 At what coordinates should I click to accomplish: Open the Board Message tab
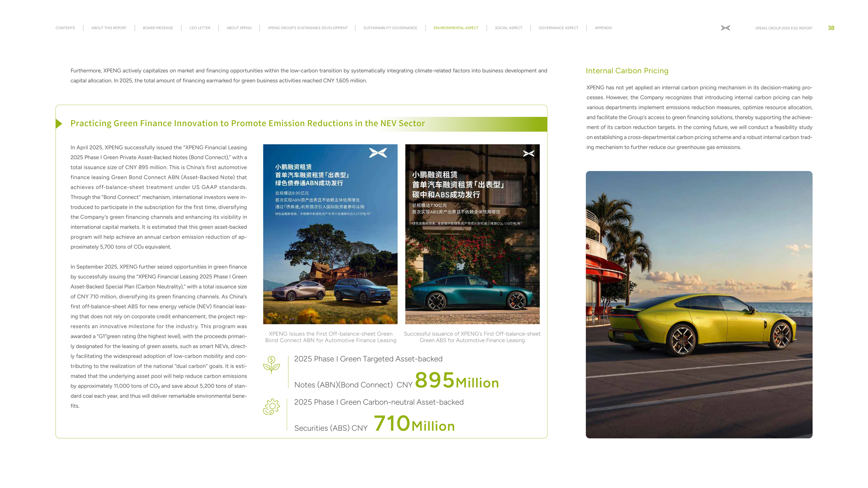(x=158, y=28)
